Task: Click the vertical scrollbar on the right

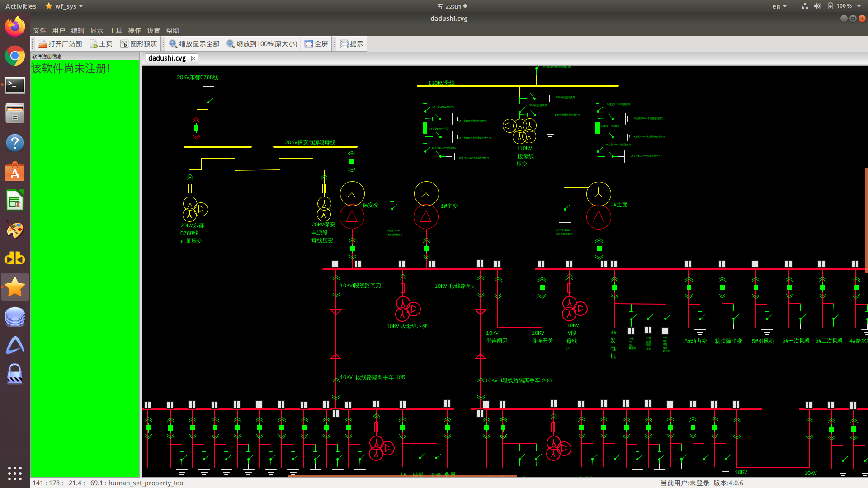Action: [866, 220]
